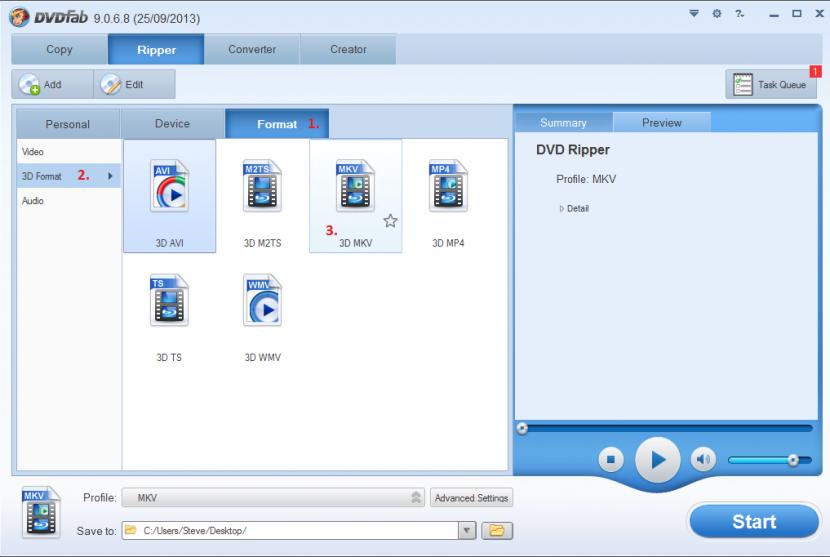
Task: Click Advanced Settings button
Action: pos(471,498)
